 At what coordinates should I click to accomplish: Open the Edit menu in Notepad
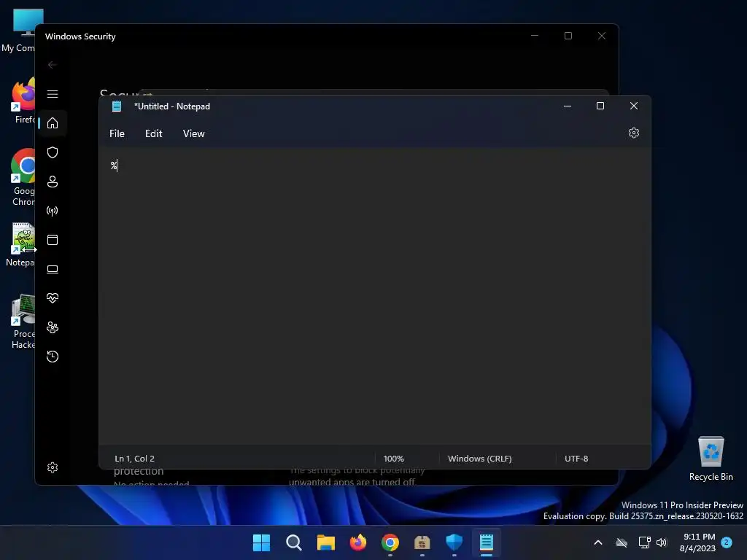pos(153,134)
